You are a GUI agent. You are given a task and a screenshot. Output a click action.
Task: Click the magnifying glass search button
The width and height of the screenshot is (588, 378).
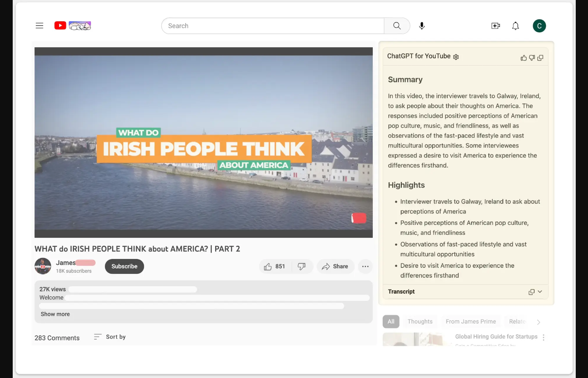(397, 26)
